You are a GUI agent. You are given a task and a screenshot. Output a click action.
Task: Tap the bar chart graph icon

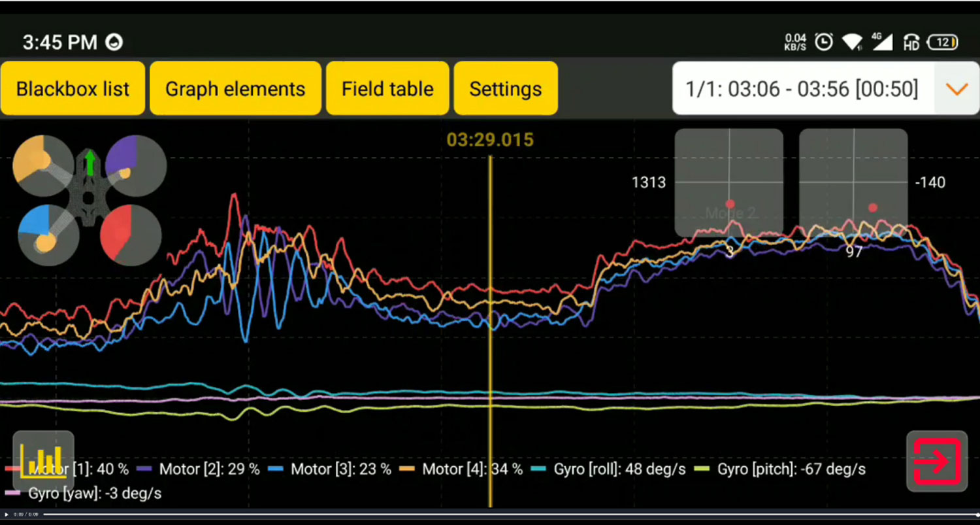(x=43, y=461)
